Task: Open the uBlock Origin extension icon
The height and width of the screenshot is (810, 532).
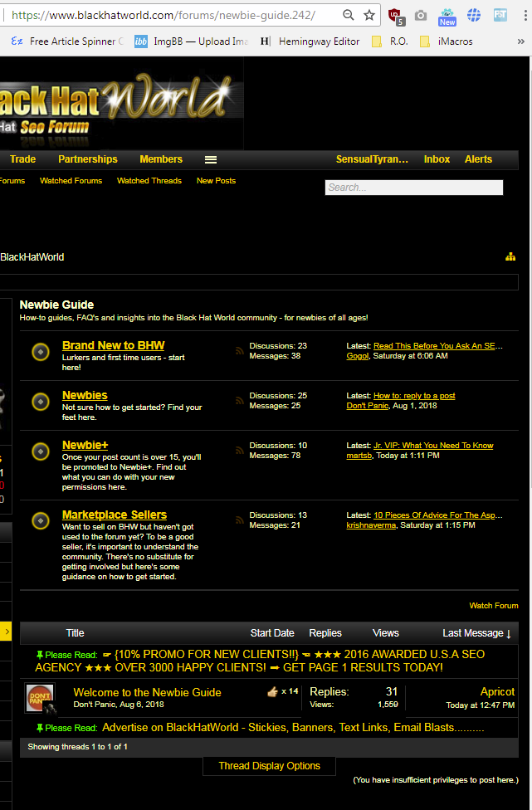Action: coord(396,16)
